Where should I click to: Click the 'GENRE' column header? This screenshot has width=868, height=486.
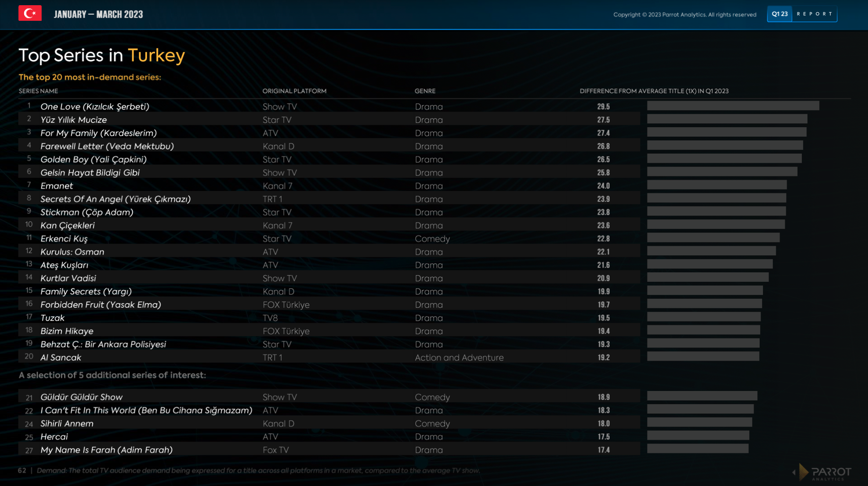click(425, 91)
